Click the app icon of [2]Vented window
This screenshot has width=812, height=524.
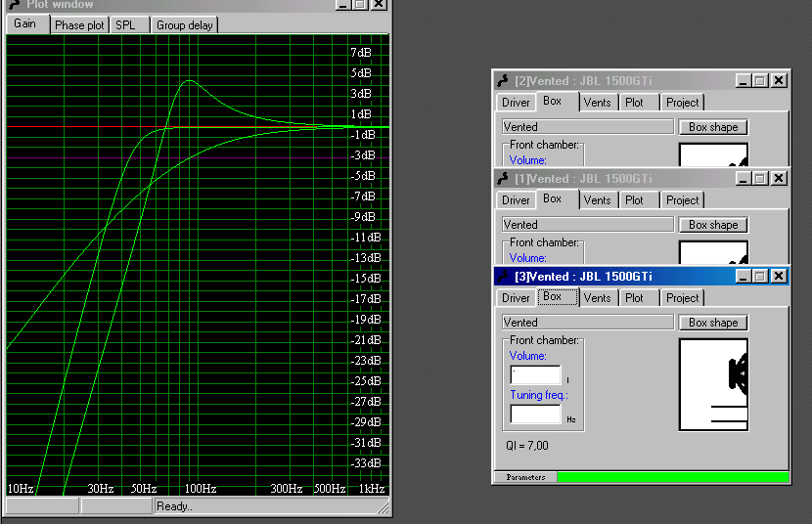[x=503, y=81]
